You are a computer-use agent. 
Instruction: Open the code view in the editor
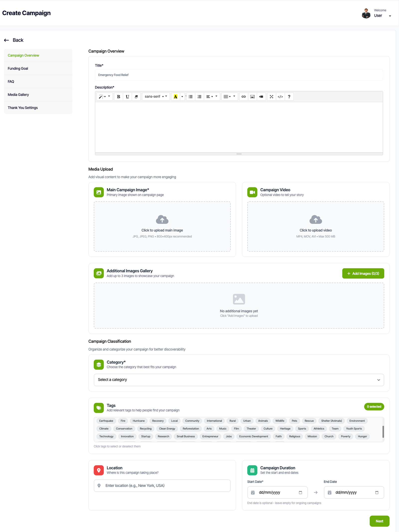(280, 97)
